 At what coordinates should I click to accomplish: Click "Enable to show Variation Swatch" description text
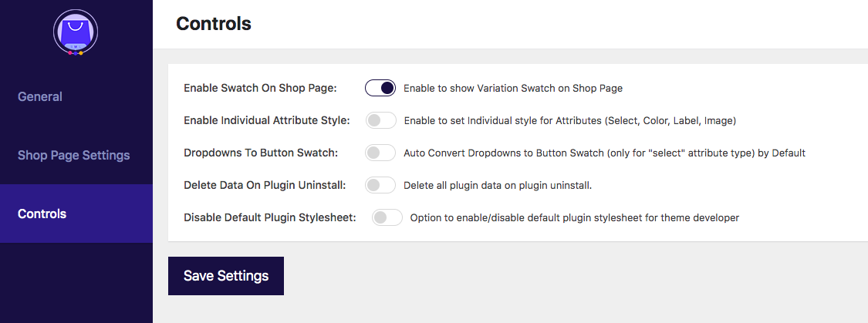point(513,88)
